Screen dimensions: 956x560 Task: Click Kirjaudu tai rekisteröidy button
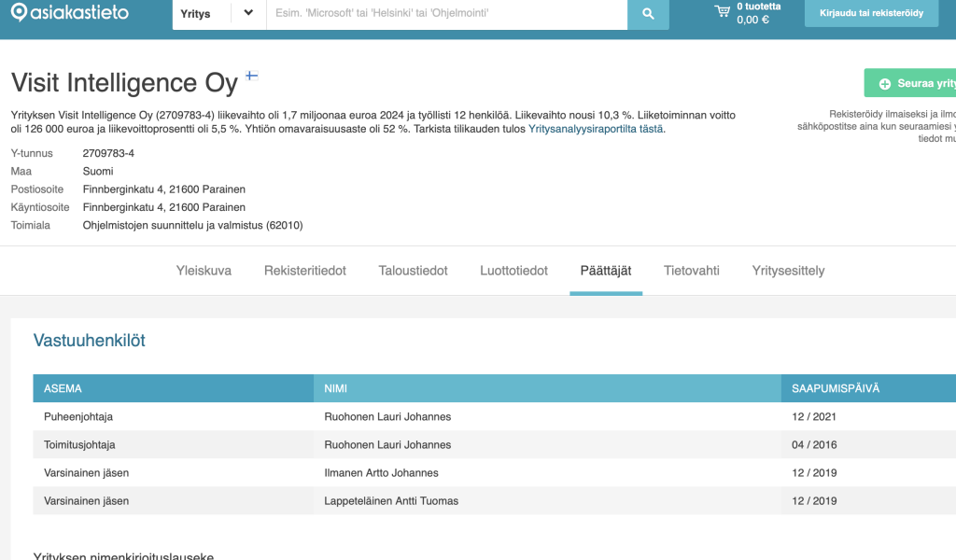click(871, 13)
